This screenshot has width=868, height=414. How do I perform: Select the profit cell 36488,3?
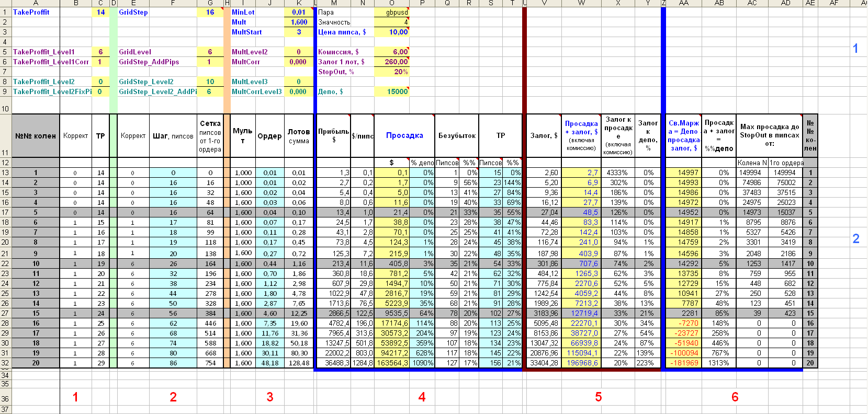334,363
